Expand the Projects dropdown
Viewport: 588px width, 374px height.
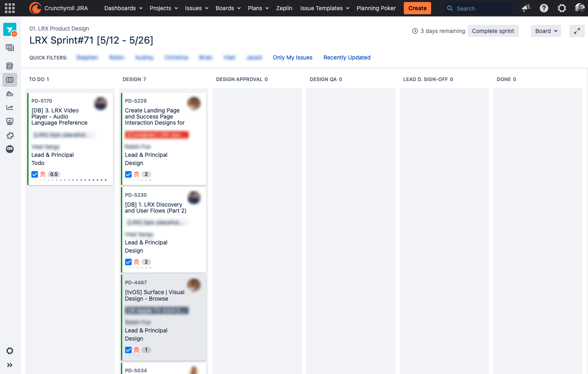[164, 8]
